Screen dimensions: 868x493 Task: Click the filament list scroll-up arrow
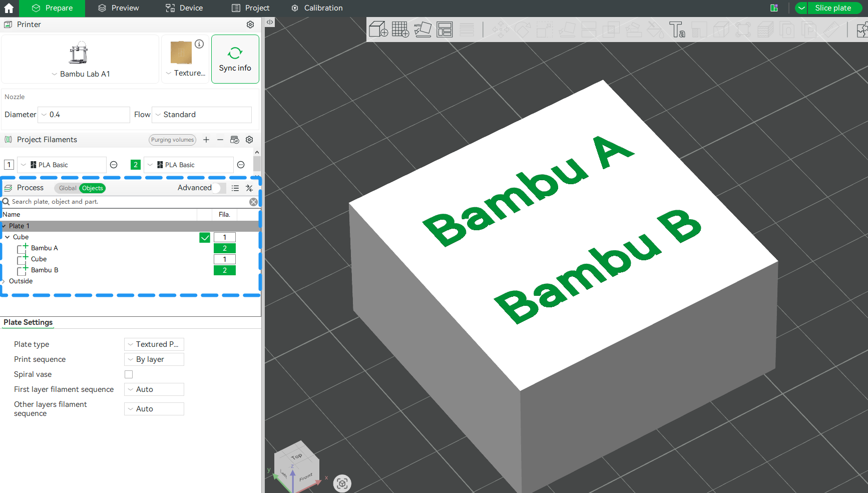tap(257, 152)
